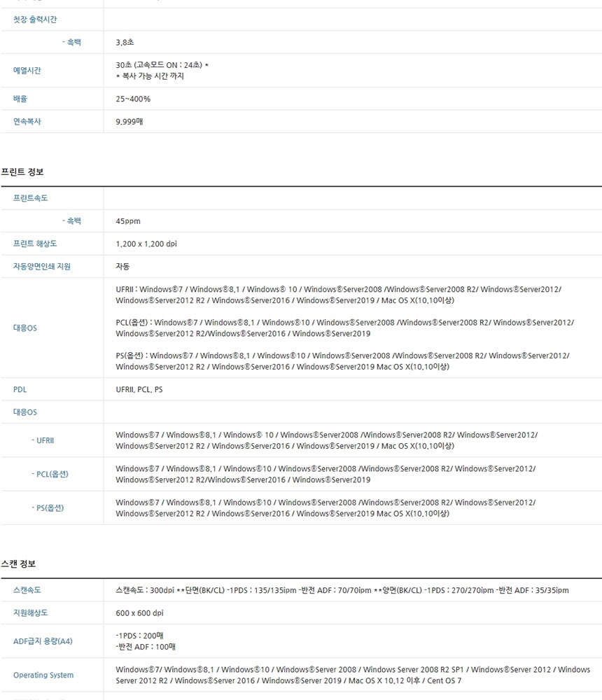This screenshot has width=602, height=700.
Task: Click the 첫장 출력시간 row label
Action: [x=35, y=19]
